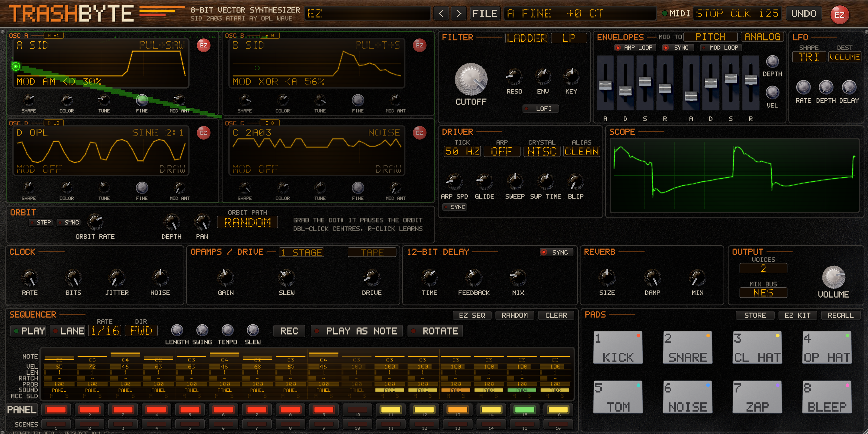Trigger the KICK pad
This screenshot has height=434, width=868.
618,347
